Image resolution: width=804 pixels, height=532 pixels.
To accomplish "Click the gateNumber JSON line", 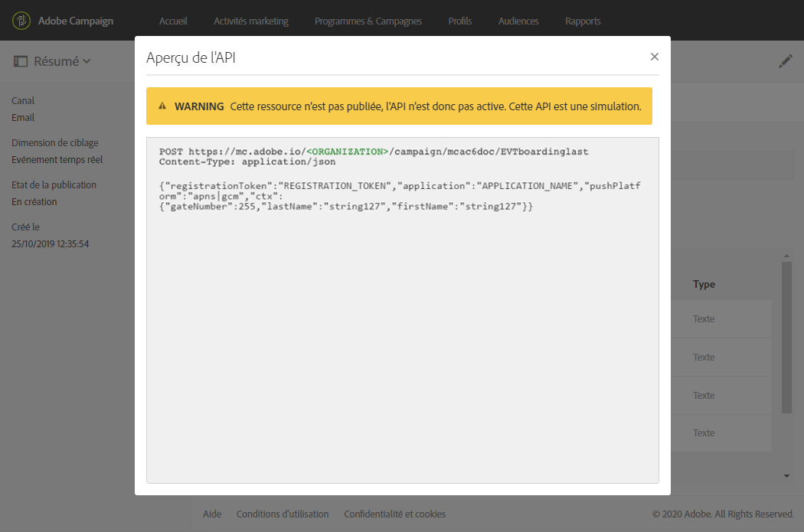I will pyautogui.click(x=346, y=207).
